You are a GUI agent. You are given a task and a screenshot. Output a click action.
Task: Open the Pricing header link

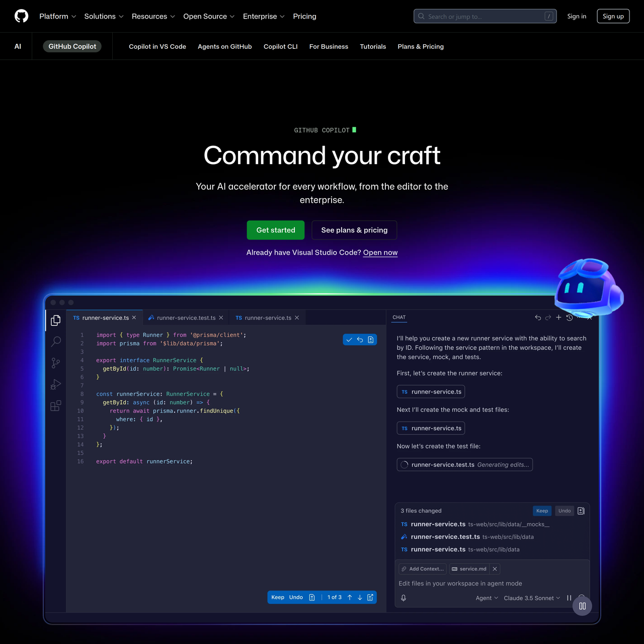point(305,16)
